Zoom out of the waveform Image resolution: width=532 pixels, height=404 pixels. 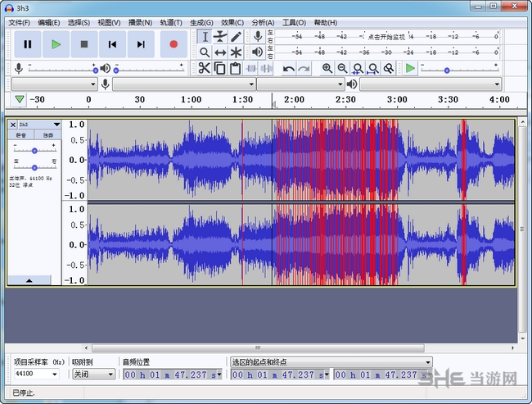[x=342, y=68]
